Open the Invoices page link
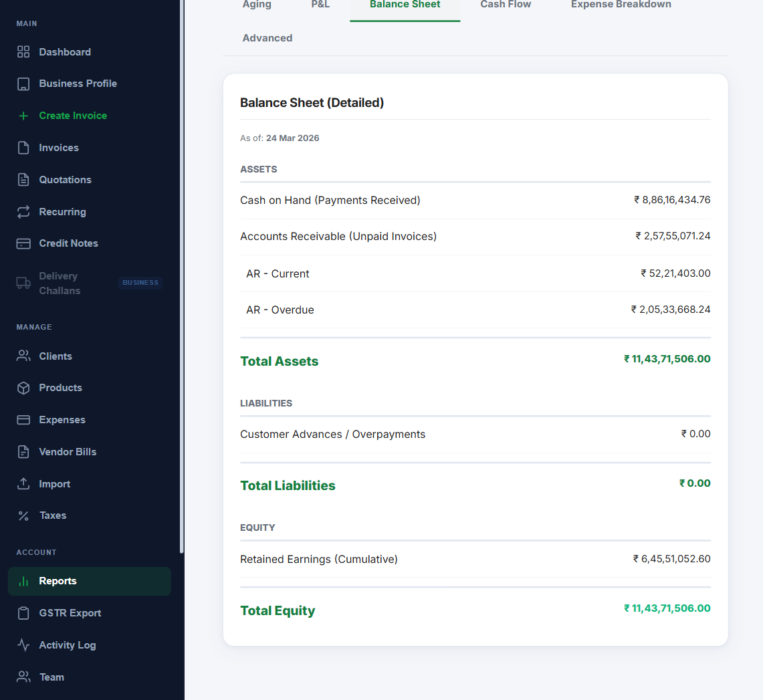This screenshot has height=700, width=763. coord(59,148)
